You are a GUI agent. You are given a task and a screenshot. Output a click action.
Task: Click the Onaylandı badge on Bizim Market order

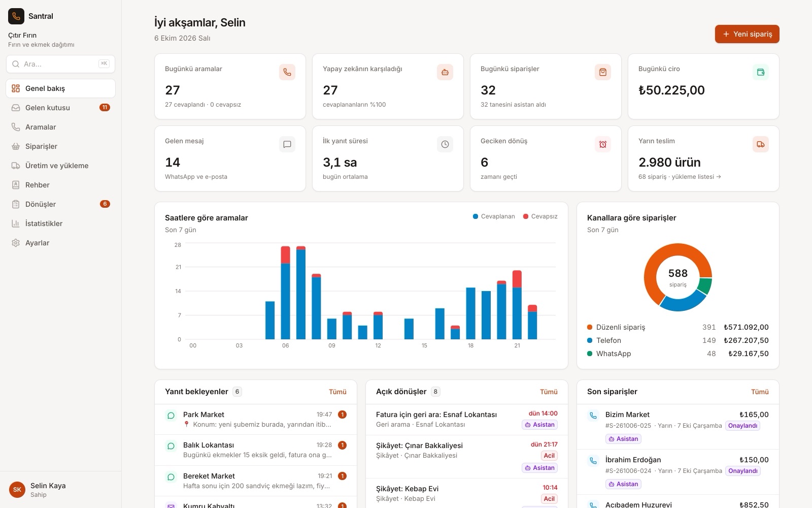pos(743,426)
